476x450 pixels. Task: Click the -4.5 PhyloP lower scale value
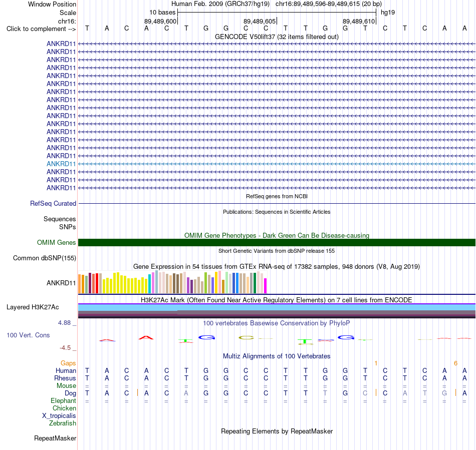(x=65, y=348)
